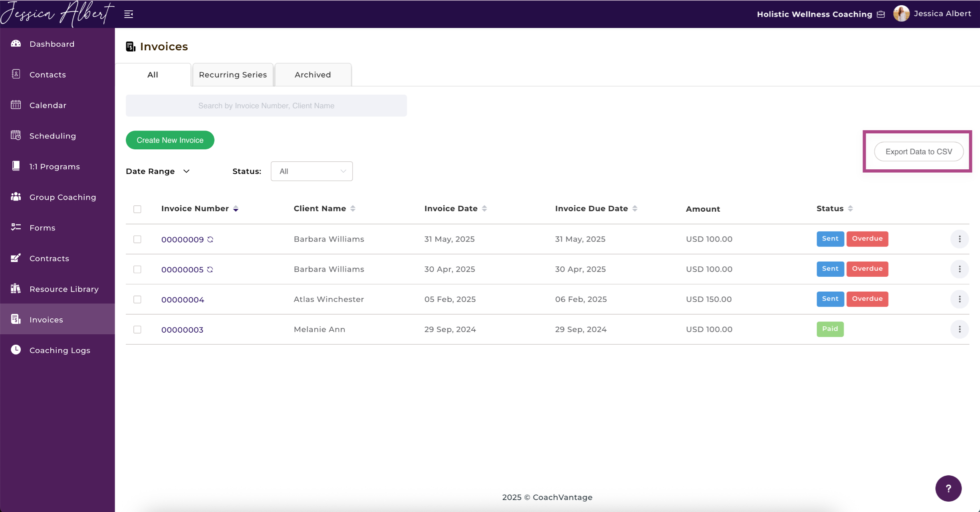Click the Invoices page title icon
The image size is (980, 512).
131,47
